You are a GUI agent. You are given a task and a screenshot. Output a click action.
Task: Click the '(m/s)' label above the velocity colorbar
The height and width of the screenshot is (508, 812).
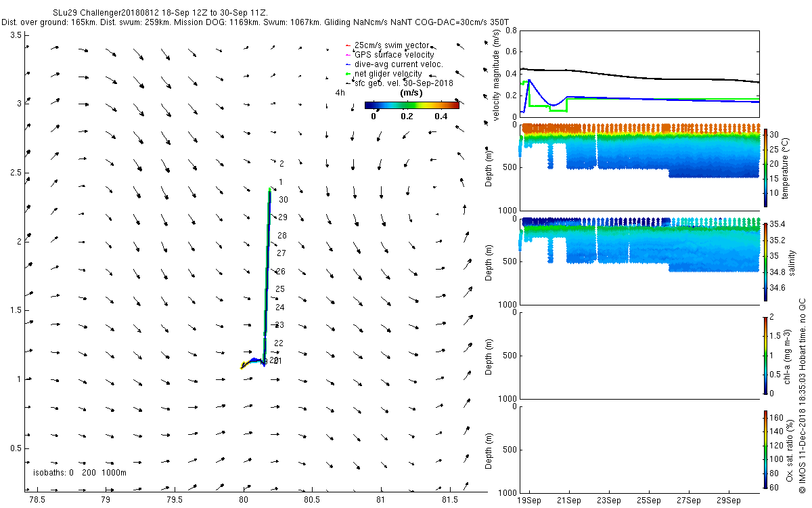coord(411,92)
